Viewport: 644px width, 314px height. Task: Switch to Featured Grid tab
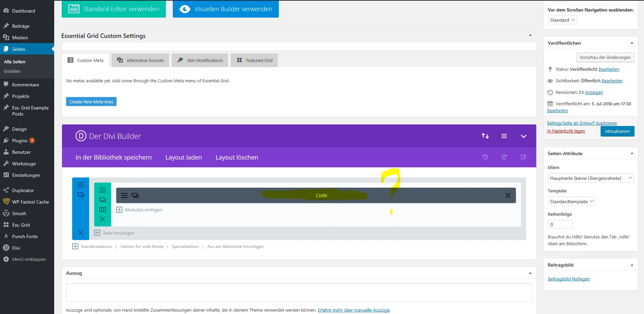(254, 60)
